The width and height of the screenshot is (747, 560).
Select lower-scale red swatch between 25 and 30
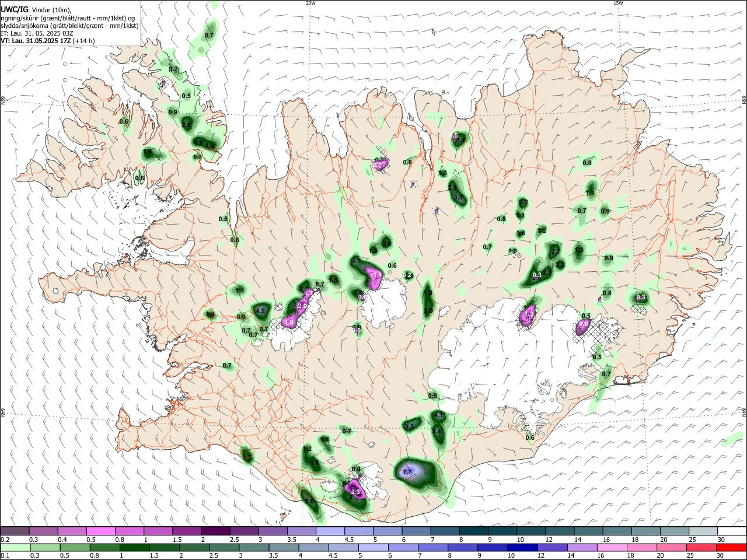coord(701,547)
